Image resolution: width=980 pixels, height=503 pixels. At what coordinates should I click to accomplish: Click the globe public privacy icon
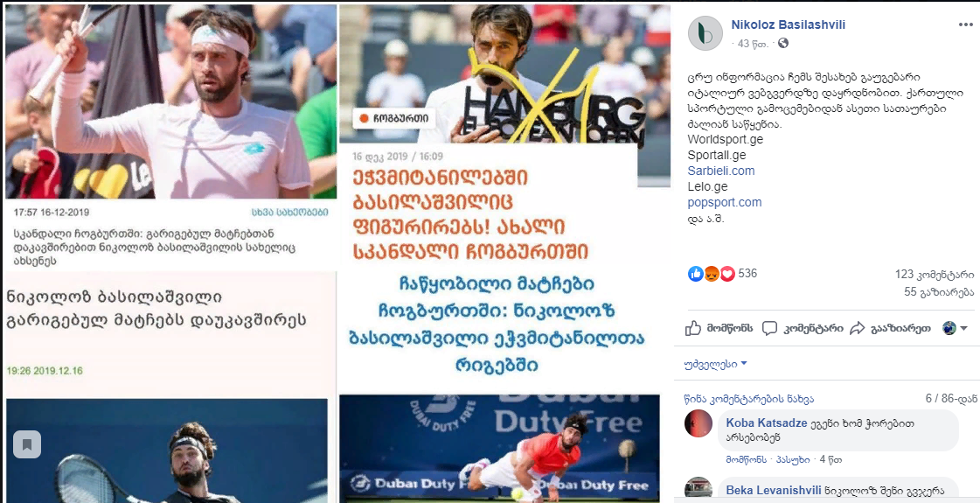tap(783, 43)
